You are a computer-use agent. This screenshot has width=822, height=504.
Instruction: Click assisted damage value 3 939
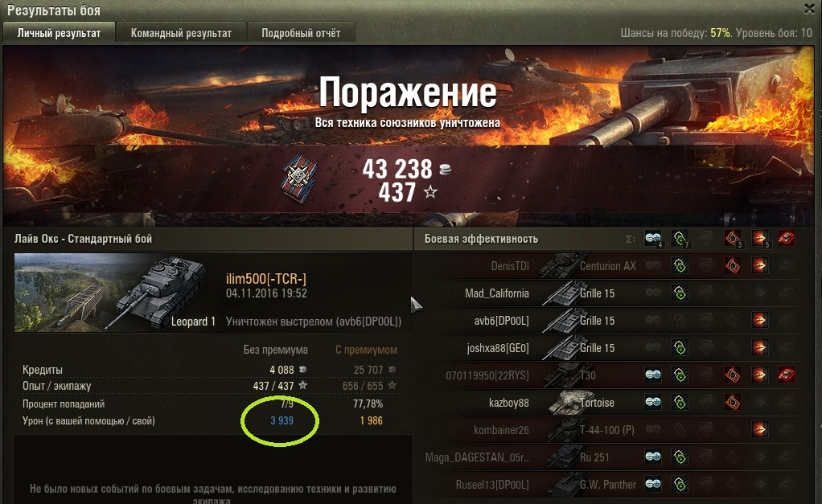[x=282, y=420]
